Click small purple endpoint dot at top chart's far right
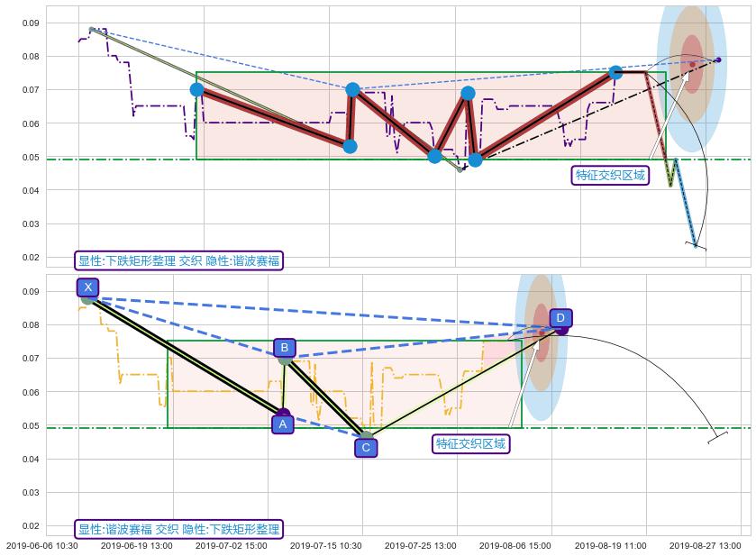The width and height of the screenshot is (756, 556). (718, 59)
